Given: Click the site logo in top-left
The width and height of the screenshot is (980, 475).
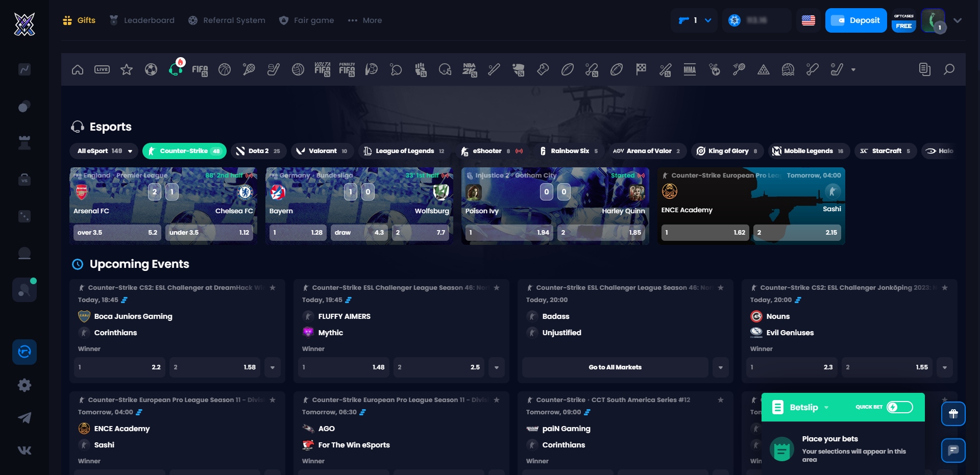Looking at the screenshot, I should tap(24, 24).
